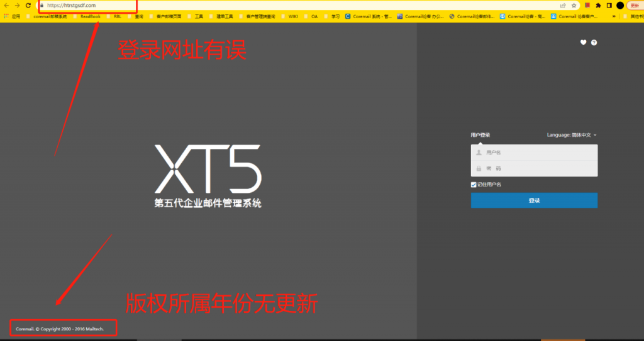The width and height of the screenshot is (644, 341).
Task: Open the 客户邮箱页面 bookmark folder
Action: click(x=165, y=16)
